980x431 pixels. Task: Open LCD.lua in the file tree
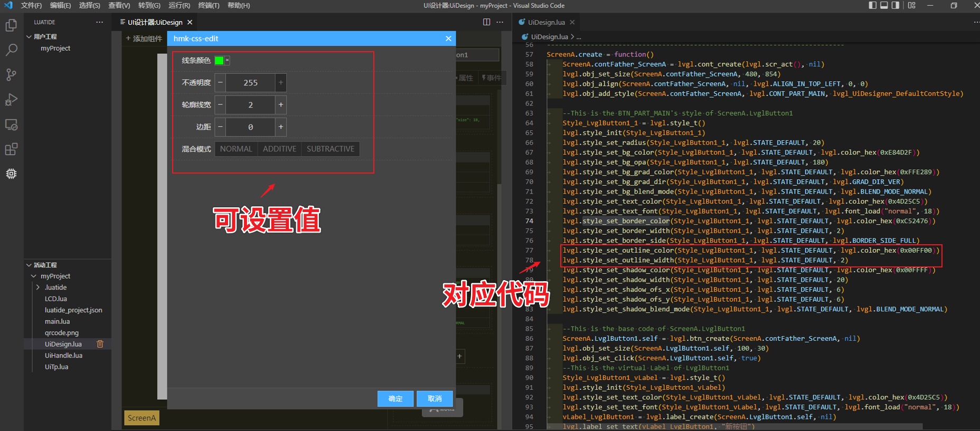coord(55,299)
